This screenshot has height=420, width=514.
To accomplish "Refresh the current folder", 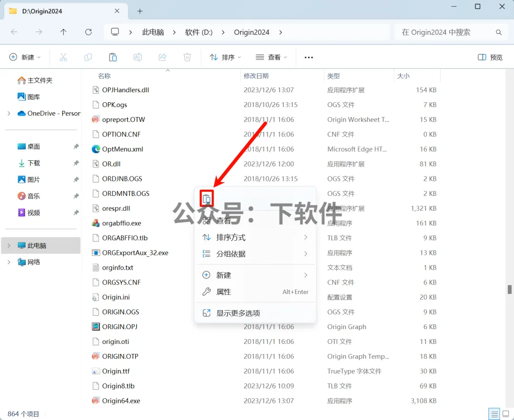I will tap(89, 32).
